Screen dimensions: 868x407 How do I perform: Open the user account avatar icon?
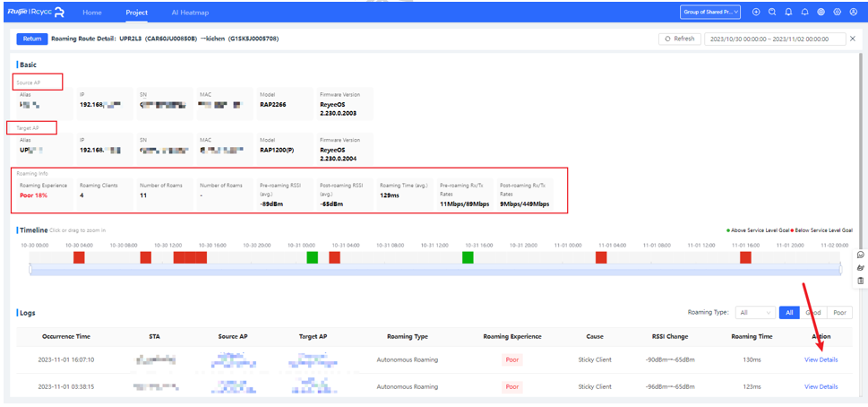(x=853, y=13)
